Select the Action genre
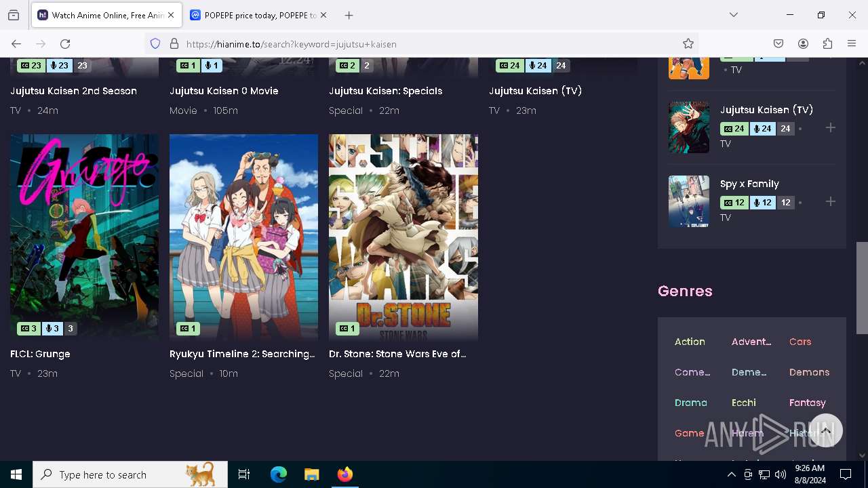Viewport: 868px width, 488px height. click(690, 342)
